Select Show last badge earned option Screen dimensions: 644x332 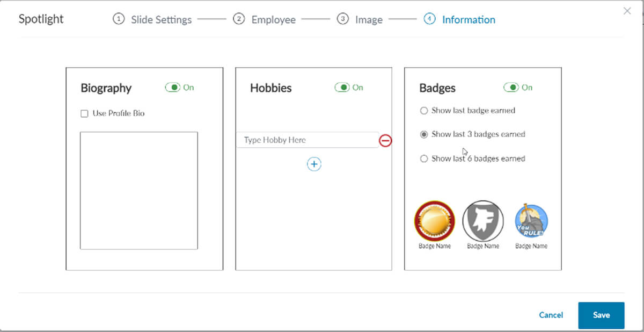pos(424,111)
